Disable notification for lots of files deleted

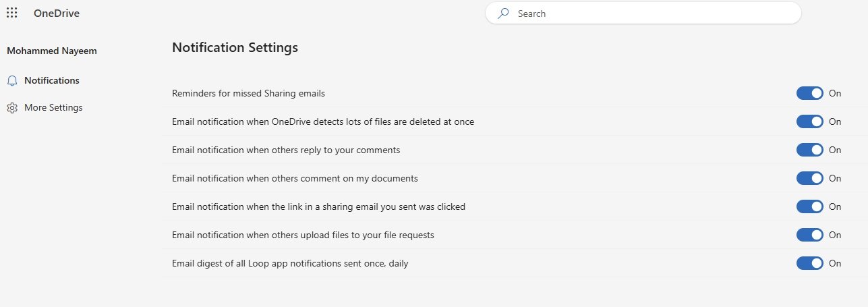(x=810, y=121)
